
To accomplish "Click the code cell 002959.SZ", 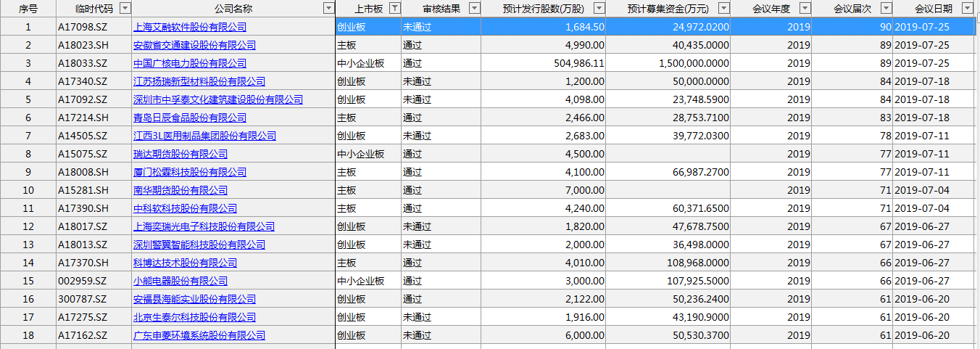I will point(83,281).
